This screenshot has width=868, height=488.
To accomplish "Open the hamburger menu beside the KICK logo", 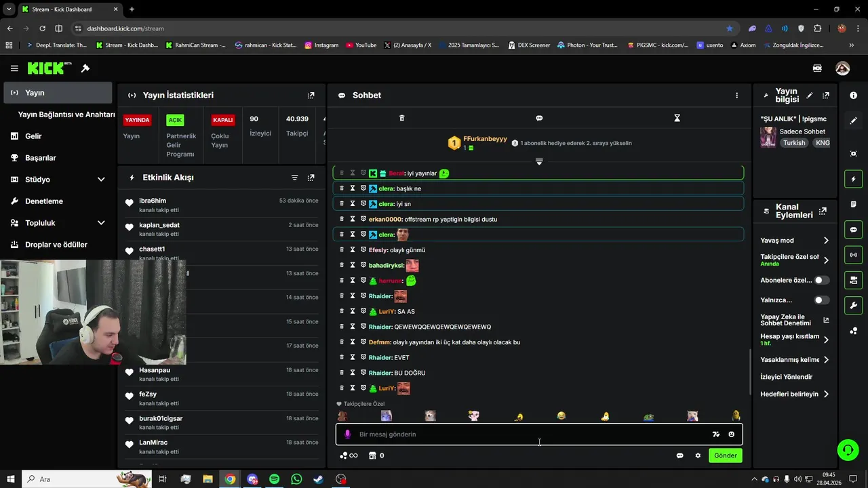I will coord(14,68).
